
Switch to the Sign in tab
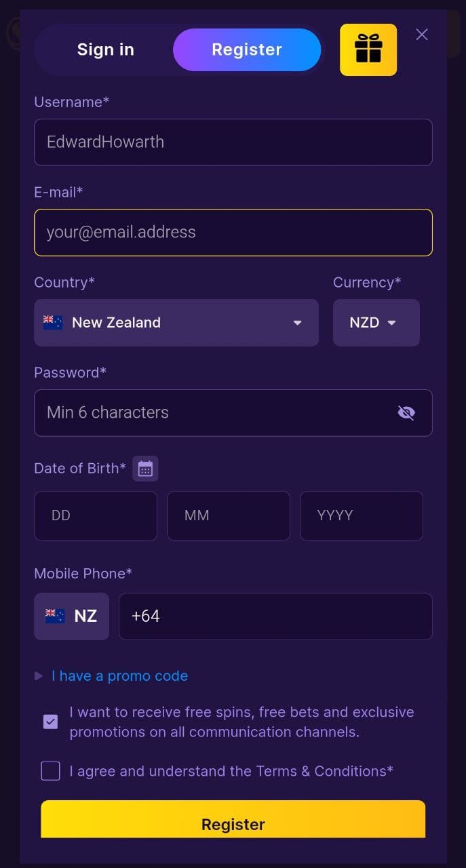click(106, 50)
